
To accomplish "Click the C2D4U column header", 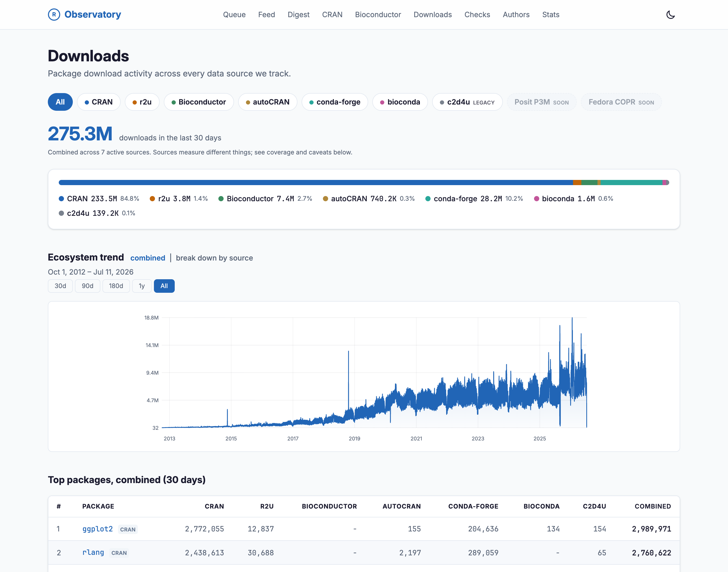I will click(x=594, y=506).
